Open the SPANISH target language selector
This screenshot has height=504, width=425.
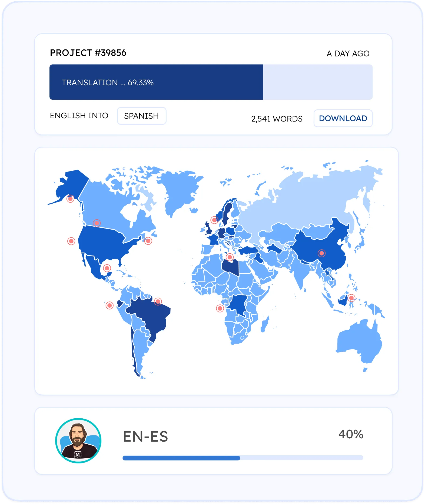click(x=141, y=116)
